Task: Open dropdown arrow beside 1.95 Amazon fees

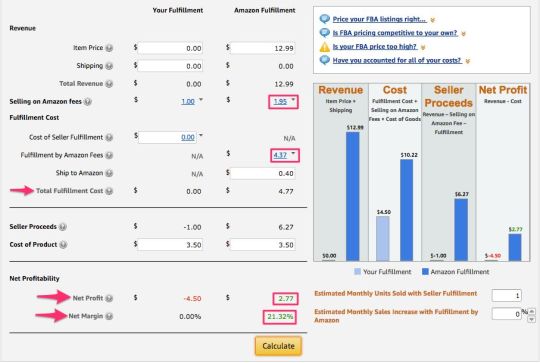Action: coord(293,100)
